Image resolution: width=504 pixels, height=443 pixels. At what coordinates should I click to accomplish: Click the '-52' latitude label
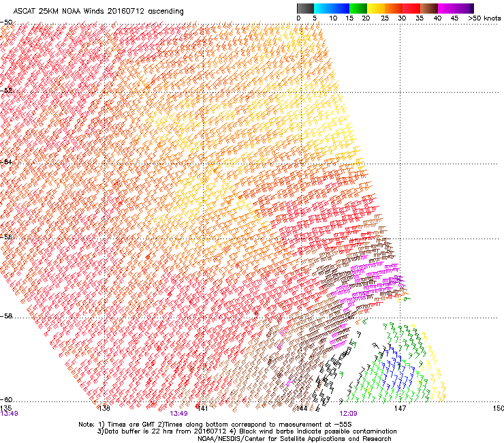(x=6, y=91)
